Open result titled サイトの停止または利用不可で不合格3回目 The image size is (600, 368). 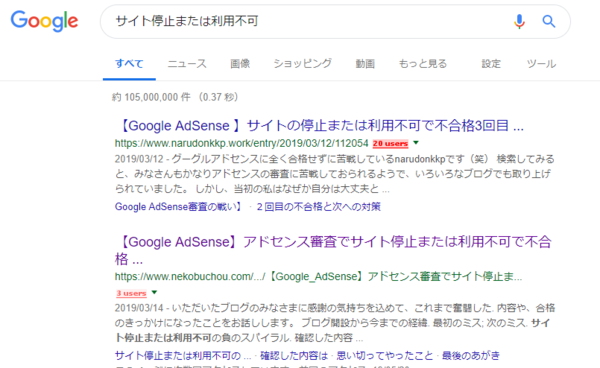pos(320,125)
